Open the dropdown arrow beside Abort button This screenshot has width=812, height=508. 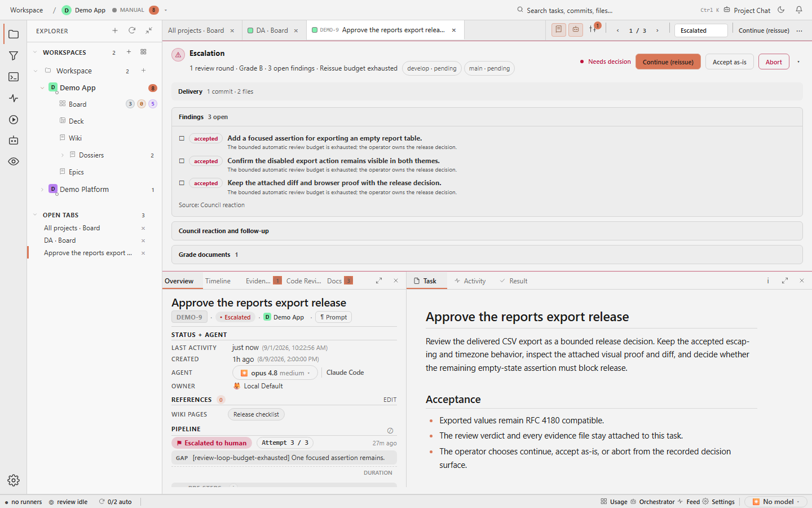click(798, 62)
